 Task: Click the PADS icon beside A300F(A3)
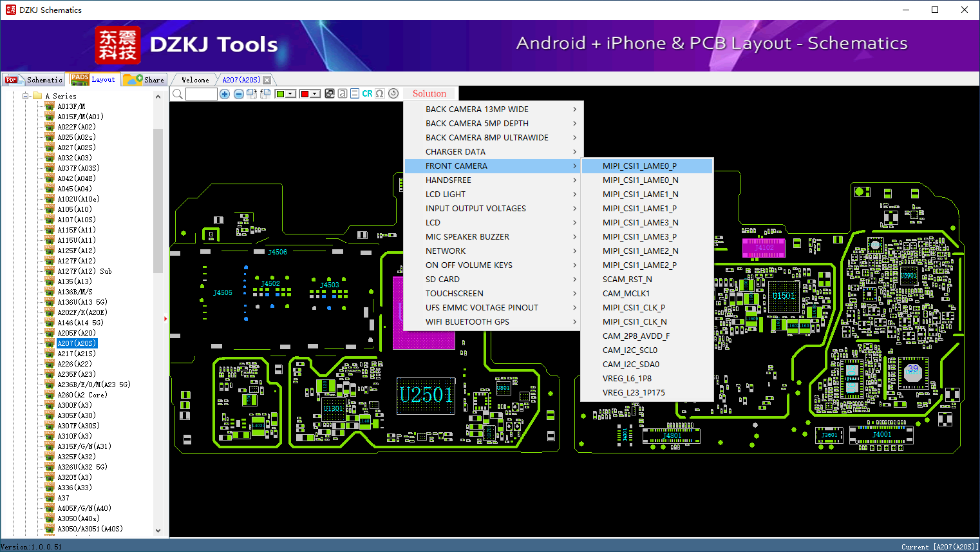tap(50, 405)
